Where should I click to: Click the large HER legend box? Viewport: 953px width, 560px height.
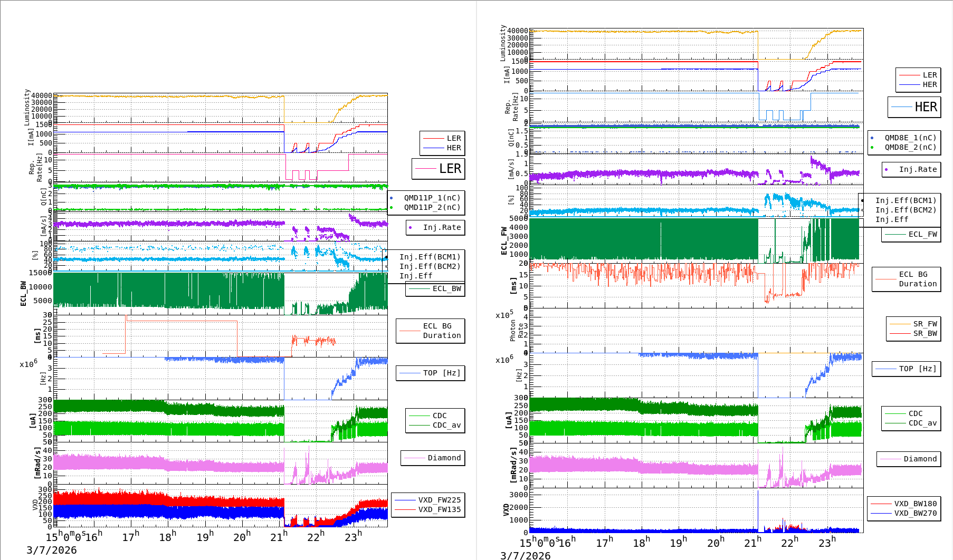914,107
